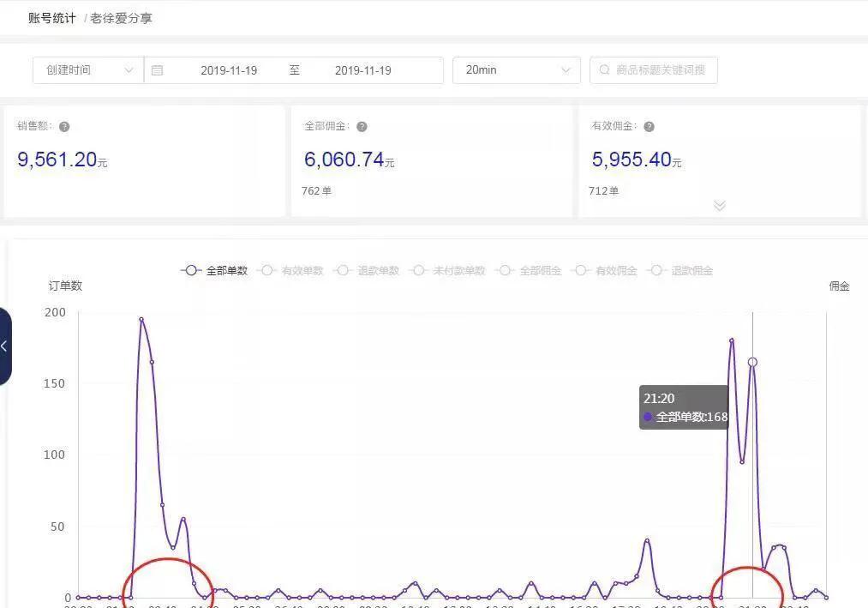Click the start date field 2019-11-19
The height and width of the screenshot is (608, 868).
tap(229, 70)
